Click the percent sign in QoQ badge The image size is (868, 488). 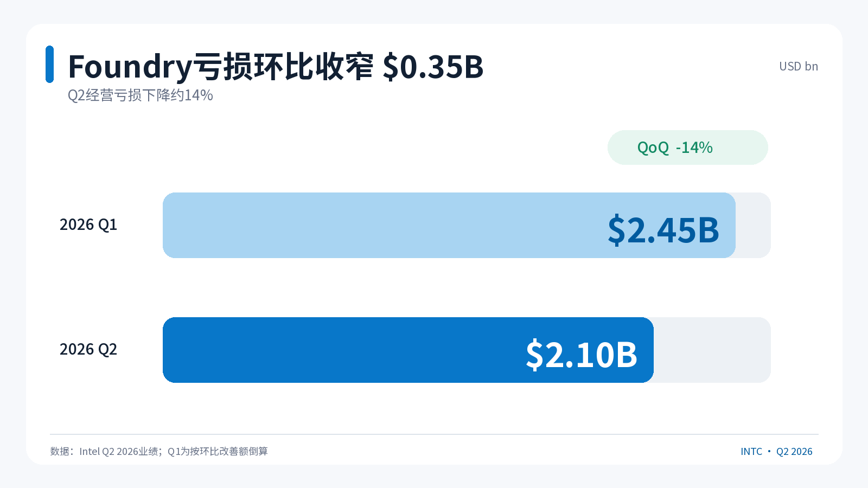point(706,147)
